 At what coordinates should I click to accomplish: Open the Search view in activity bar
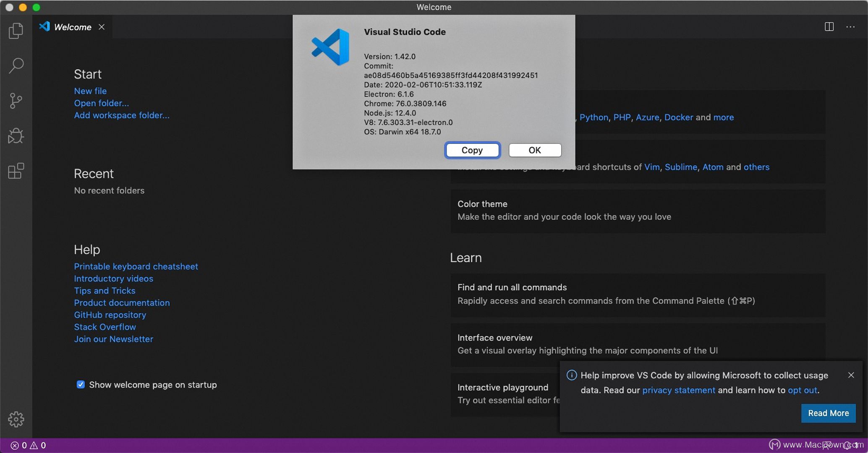click(16, 65)
